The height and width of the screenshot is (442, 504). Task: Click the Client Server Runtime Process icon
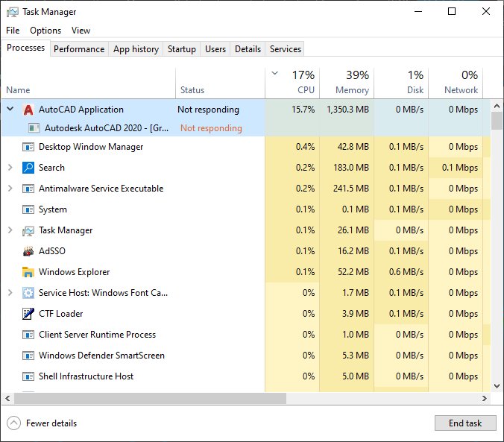click(x=28, y=335)
